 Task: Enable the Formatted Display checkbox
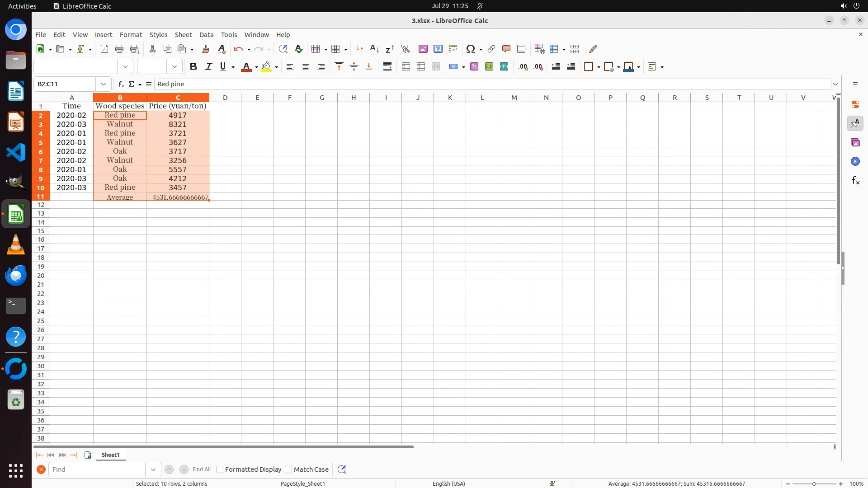(220, 469)
